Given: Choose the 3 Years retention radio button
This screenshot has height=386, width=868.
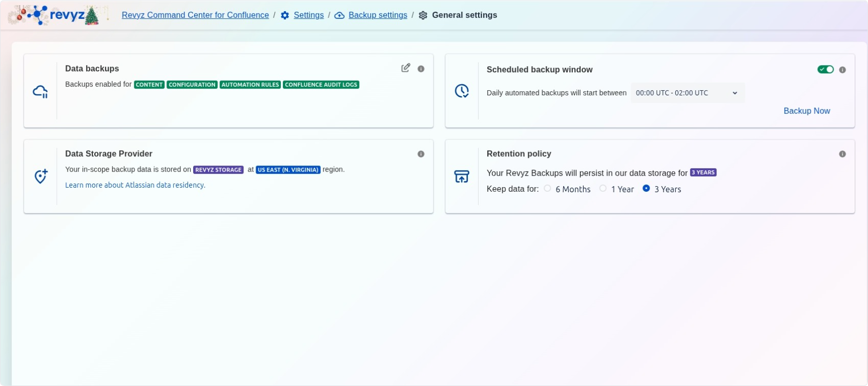Looking at the screenshot, I should coord(646,189).
